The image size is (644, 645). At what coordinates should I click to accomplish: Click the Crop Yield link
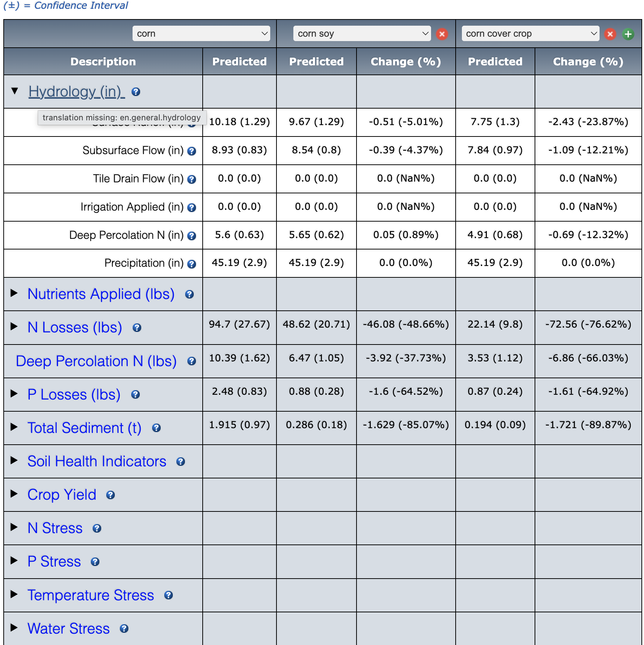click(x=62, y=495)
